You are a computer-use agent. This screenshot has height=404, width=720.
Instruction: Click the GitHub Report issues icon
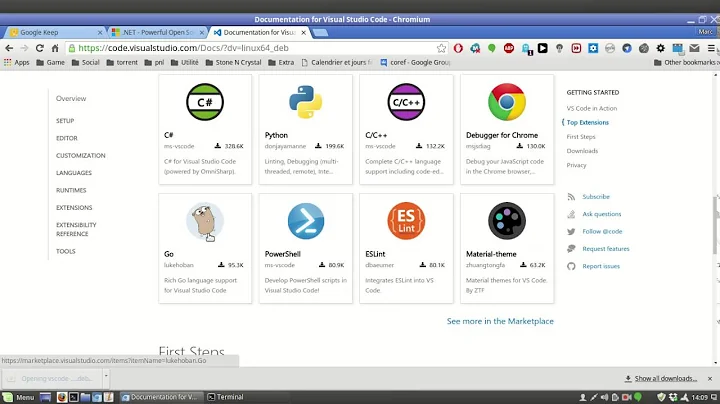571,266
